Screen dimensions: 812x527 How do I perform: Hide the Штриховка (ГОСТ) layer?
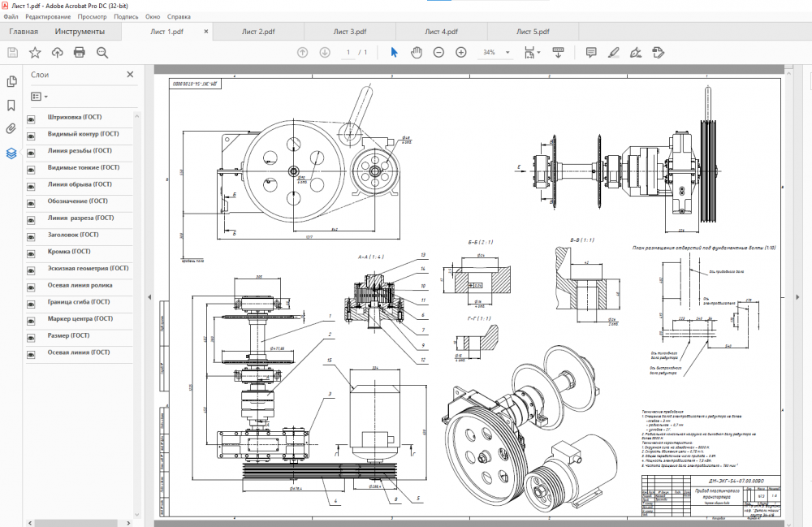point(32,119)
